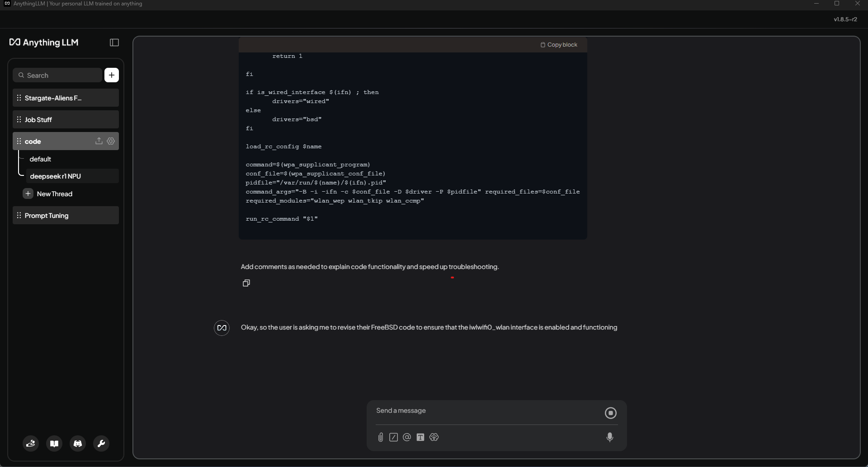
Task: Start microphone voice input
Action: [610, 437]
